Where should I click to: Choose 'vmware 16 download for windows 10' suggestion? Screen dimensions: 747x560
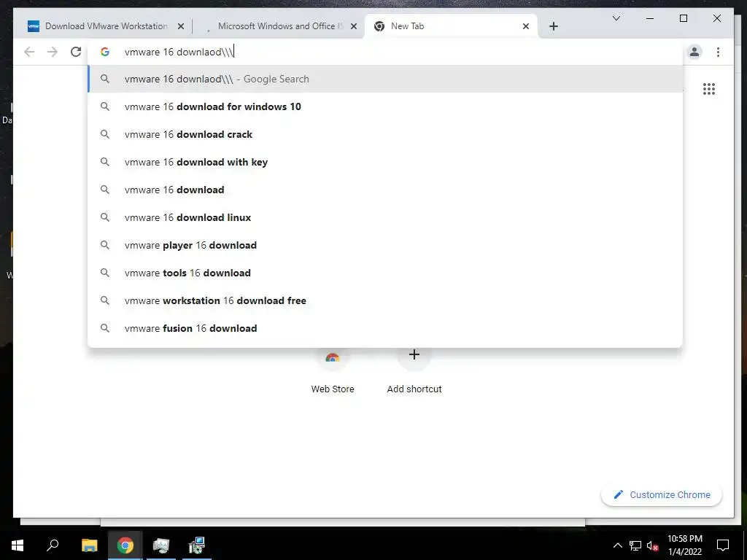[x=385, y=106]
